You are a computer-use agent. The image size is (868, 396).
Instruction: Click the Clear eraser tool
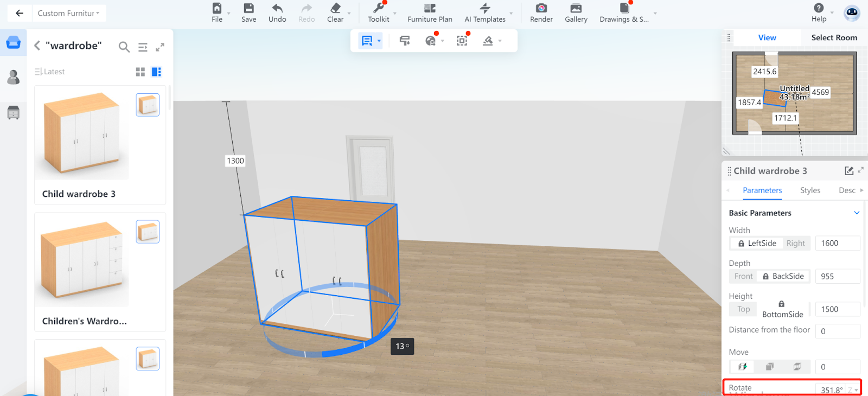[x=335, y=12]
